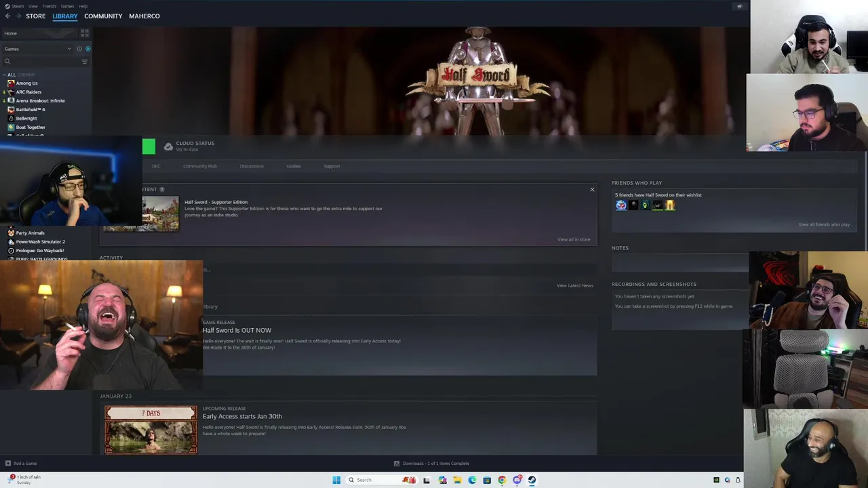The image size is (868, 488).
Task: Close the additional content panel
Action: coord(592,190)
